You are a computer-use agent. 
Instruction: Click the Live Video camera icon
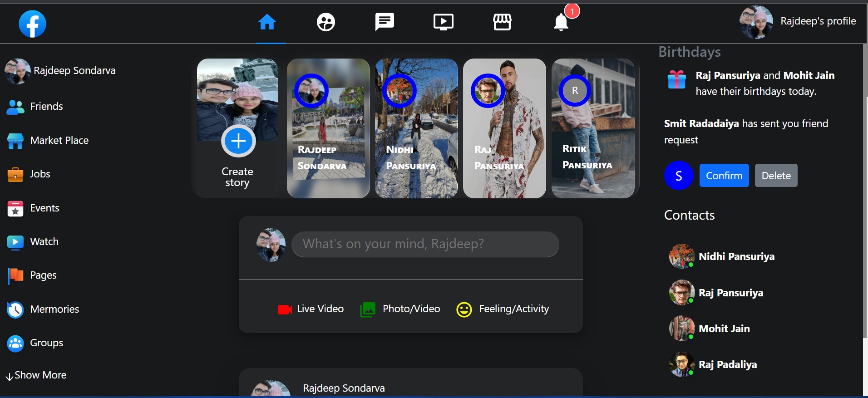[x=285, y=310]
